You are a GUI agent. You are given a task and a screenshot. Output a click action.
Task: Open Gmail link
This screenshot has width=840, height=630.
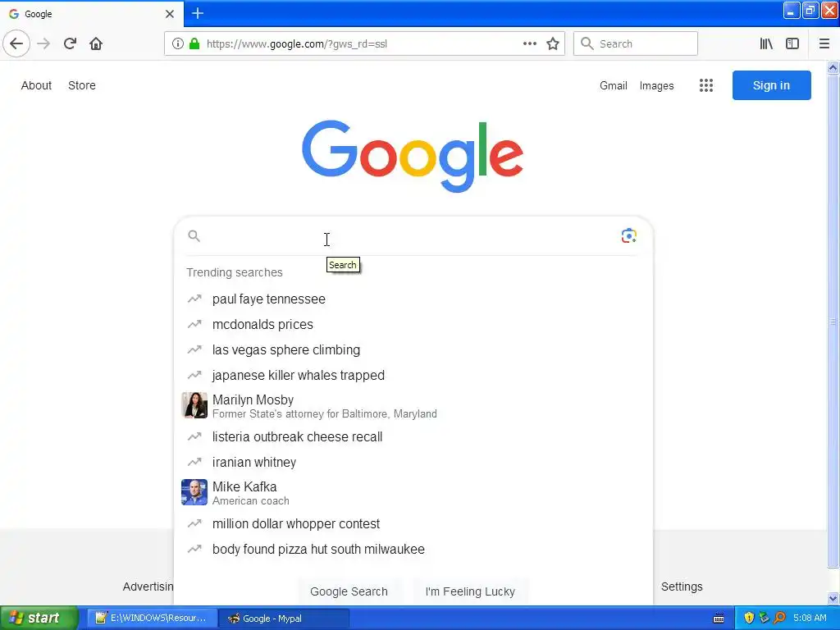pos(614,85)
